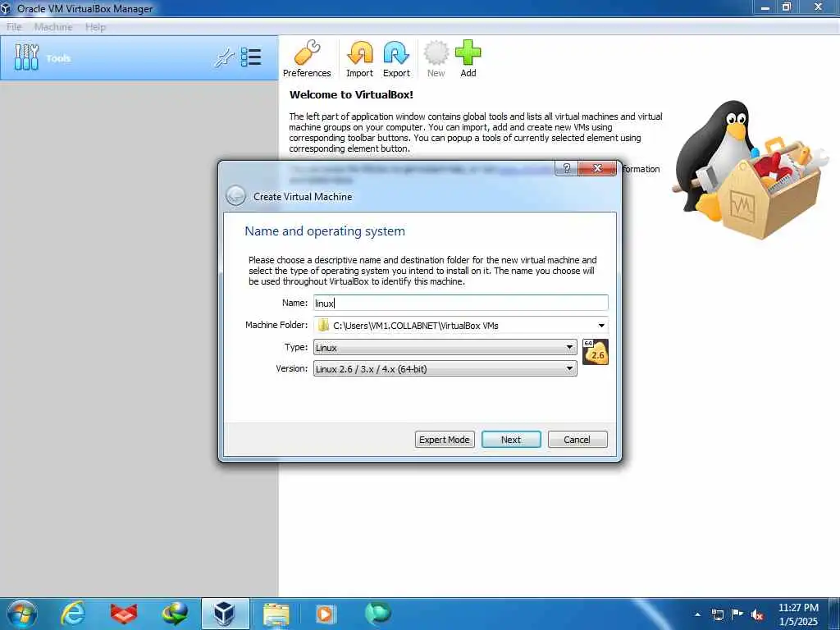This screenshot has width=840, height=630.
Task: Open the red fox-shaped taskbar app
Action: click(x=124, y=614)
